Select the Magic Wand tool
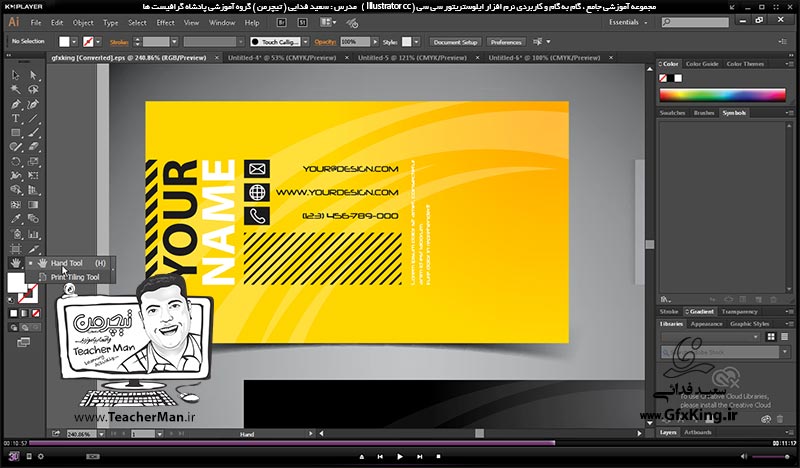Screen dimensions: 800x468 click(x=16, y=90)
